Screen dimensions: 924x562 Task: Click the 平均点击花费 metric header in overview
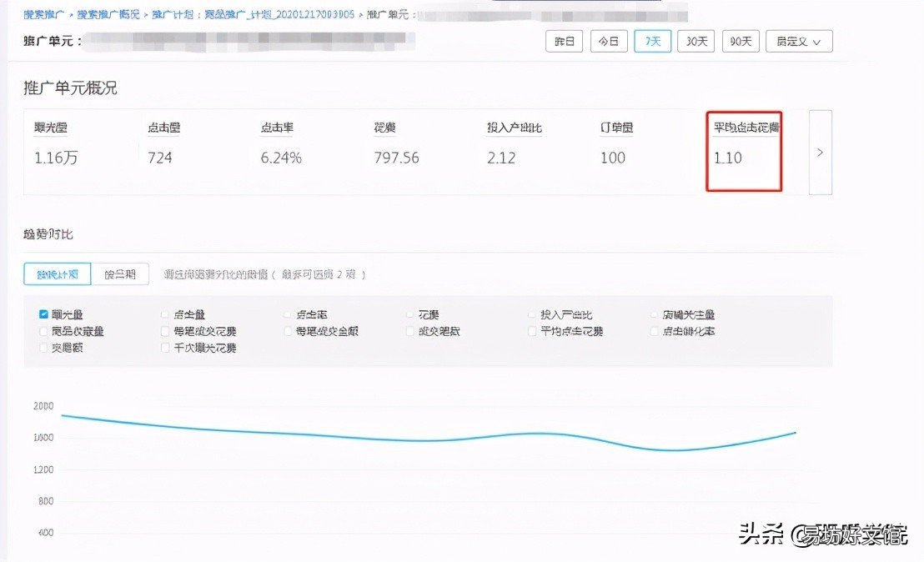coord(746,128)
